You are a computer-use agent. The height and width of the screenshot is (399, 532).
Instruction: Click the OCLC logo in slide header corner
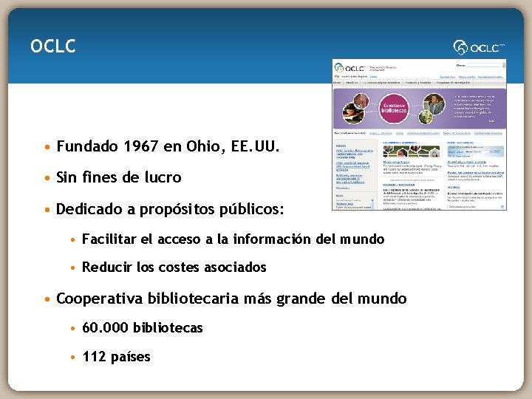478,47
